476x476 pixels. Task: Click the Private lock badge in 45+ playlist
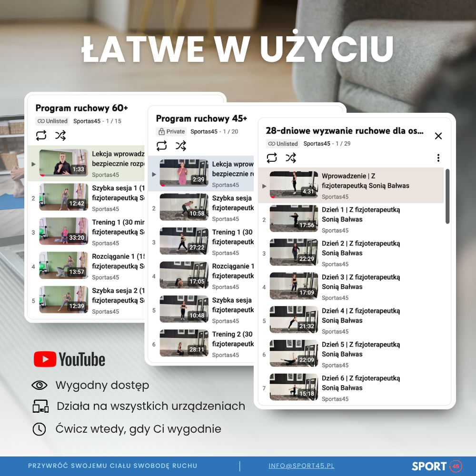(171, 131)
